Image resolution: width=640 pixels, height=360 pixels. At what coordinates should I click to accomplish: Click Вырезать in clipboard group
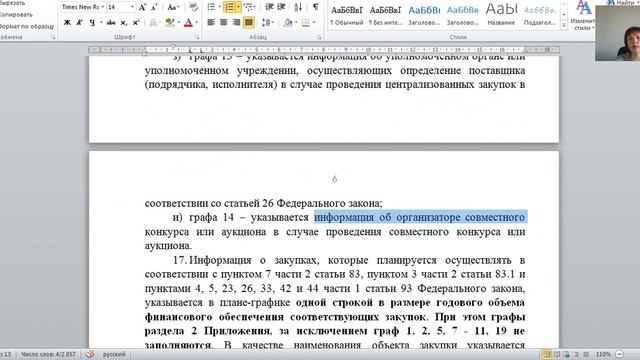point(12,3)
